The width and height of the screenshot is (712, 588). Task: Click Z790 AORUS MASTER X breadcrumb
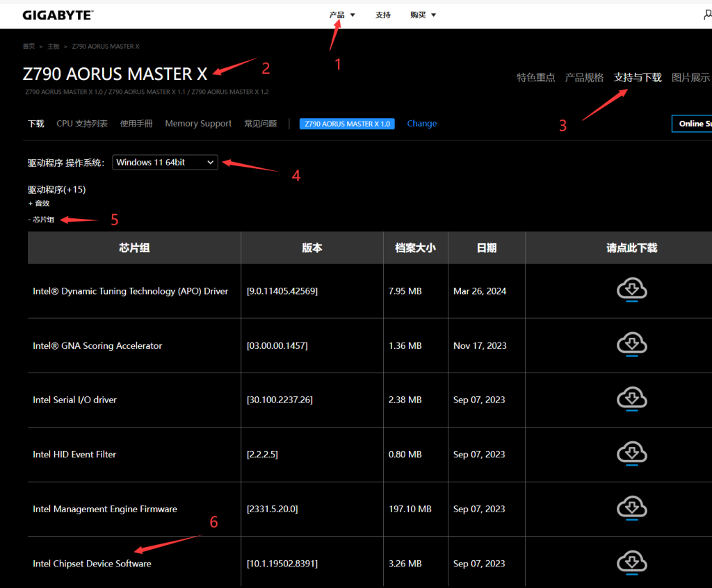click(x=106, y=47)
